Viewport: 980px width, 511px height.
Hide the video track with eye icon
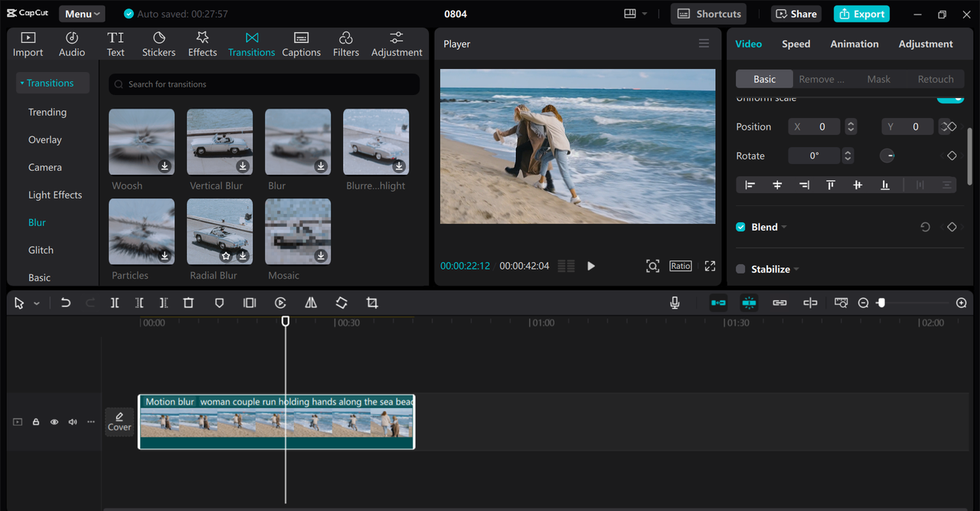tap(54, 422)
